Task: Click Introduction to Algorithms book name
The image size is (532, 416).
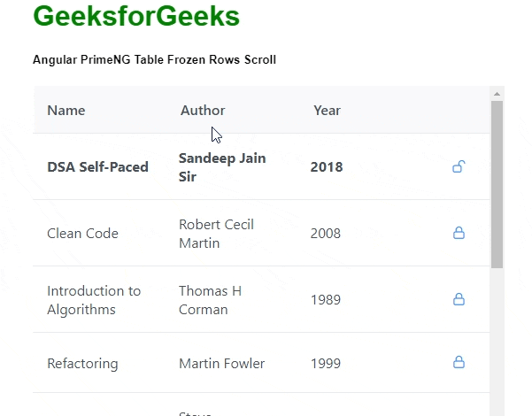Action: pos(94,300)
